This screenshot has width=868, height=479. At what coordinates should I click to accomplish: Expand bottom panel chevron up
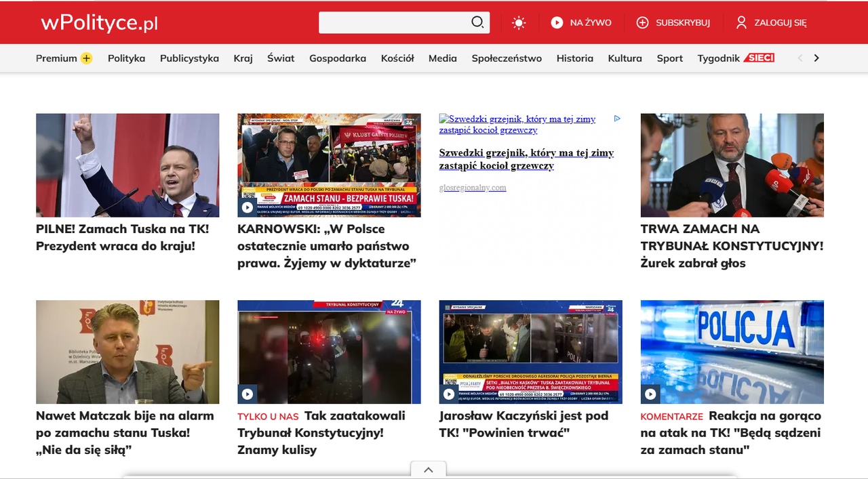[429, 470]
